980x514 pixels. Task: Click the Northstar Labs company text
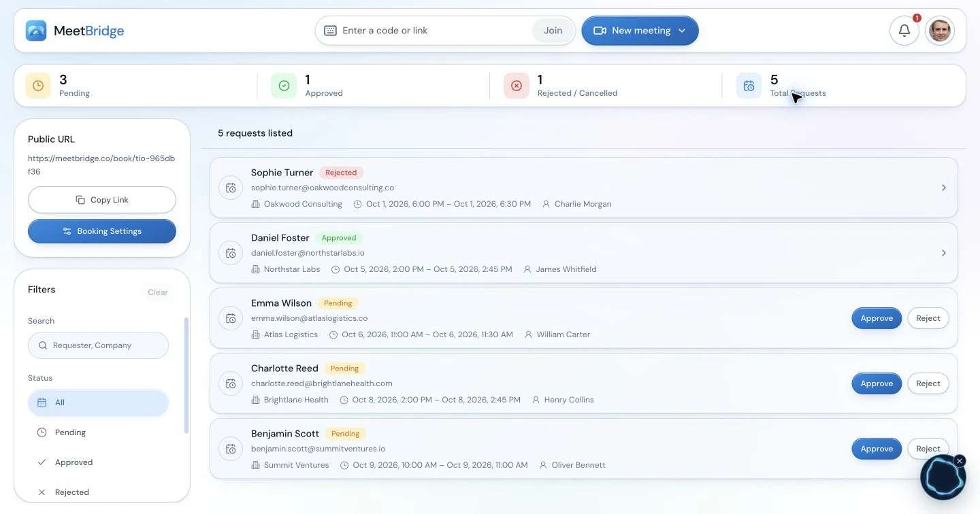point(292,269)
